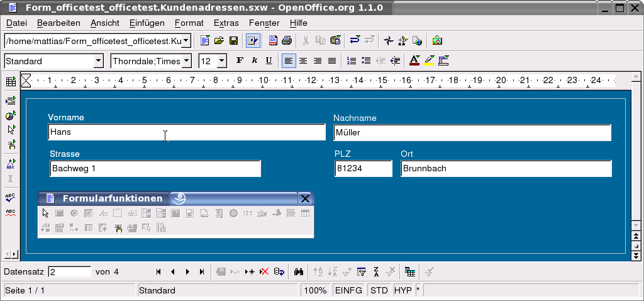
Task: Click the Select arrow in Formularfunktionen
Action: click(x=45, y=213)
